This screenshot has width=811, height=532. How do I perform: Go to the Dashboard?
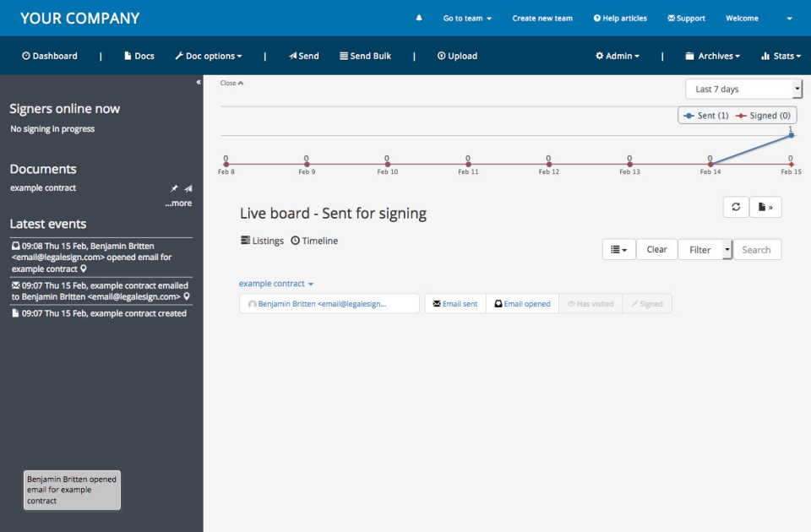(50, 56)
